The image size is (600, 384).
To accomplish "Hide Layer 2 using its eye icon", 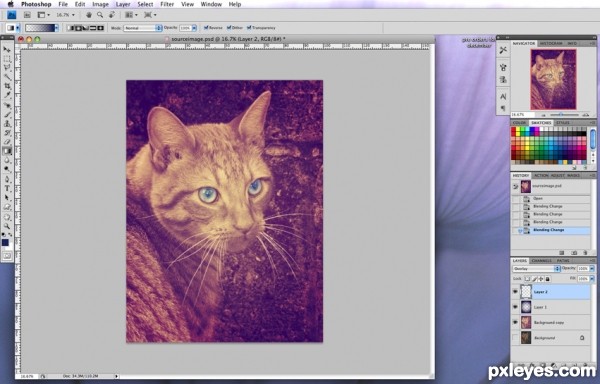I will pos(515,292).
